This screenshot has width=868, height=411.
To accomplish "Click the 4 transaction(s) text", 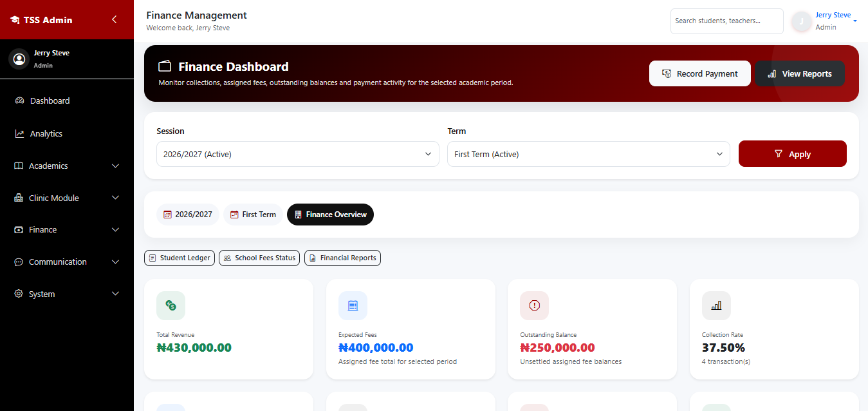I will (x=726, y=361).
